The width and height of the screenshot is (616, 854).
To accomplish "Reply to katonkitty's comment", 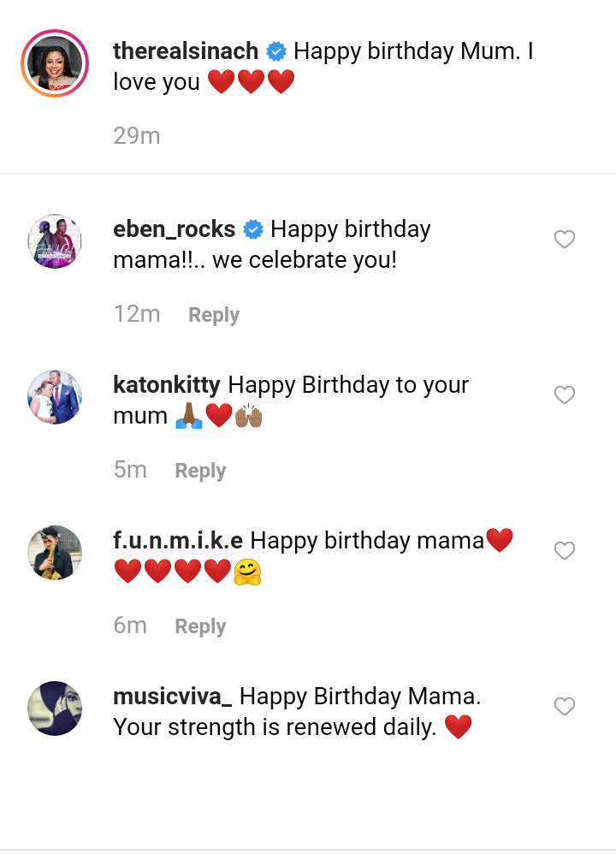I will (x=200, y=471).
